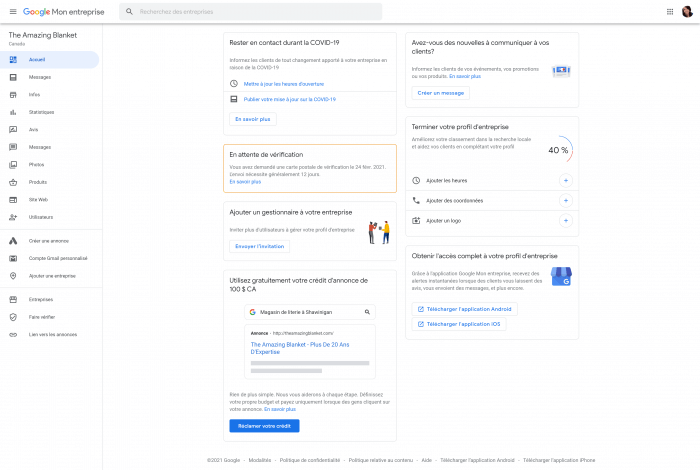Open the account profile avatar
The image size is (700, 470).
(x=687, y=12)
